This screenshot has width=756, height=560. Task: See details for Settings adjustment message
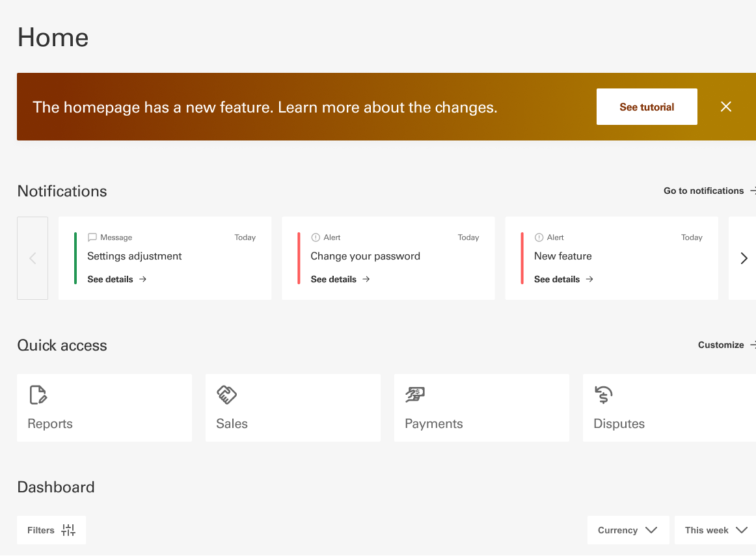[x=116, y=279]
